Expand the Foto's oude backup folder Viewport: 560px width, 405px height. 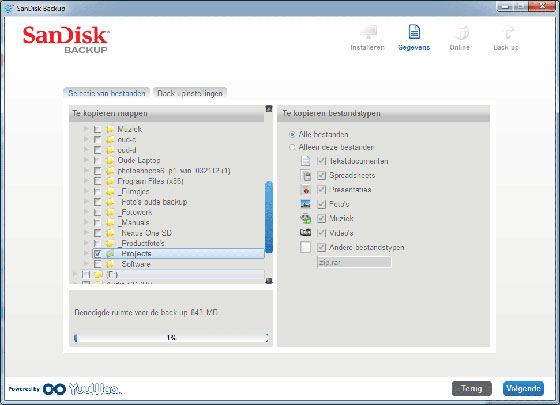click(x=86, y=201)
